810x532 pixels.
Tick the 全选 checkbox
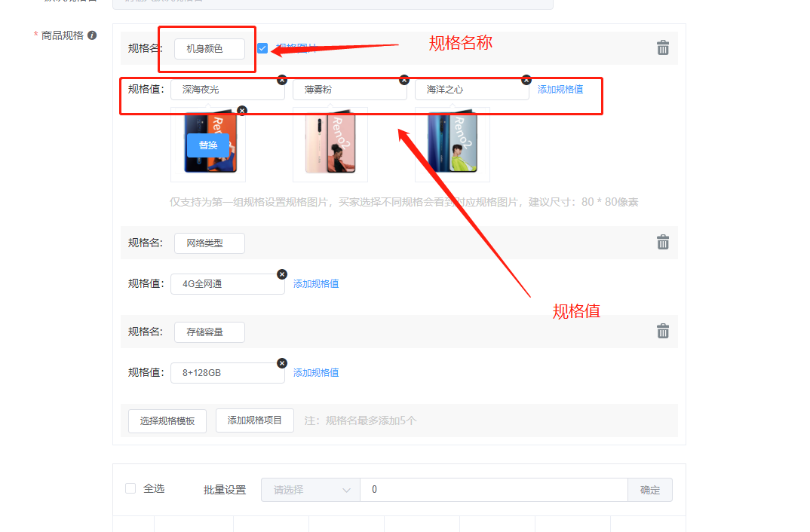point(130,488)
